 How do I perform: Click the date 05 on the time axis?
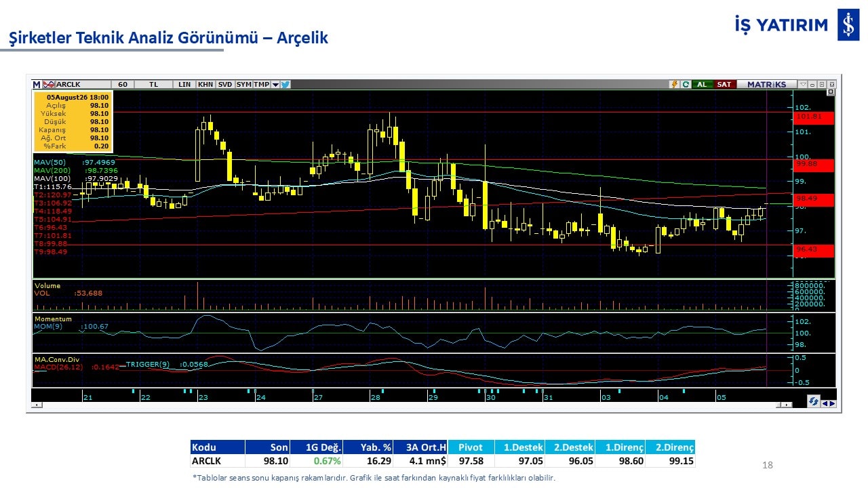722,398
